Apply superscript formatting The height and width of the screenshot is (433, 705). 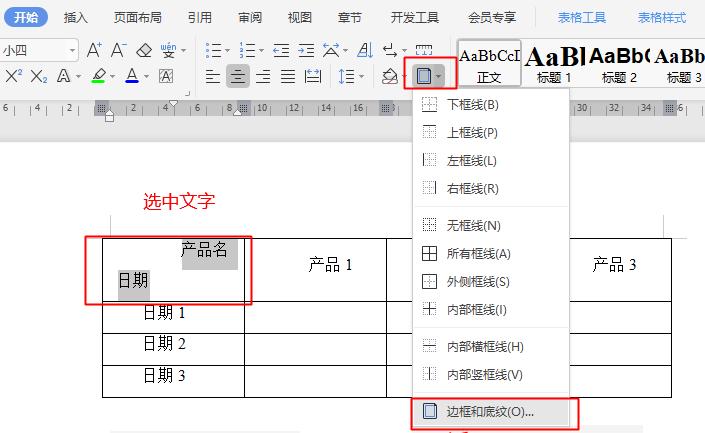point(13,76)
